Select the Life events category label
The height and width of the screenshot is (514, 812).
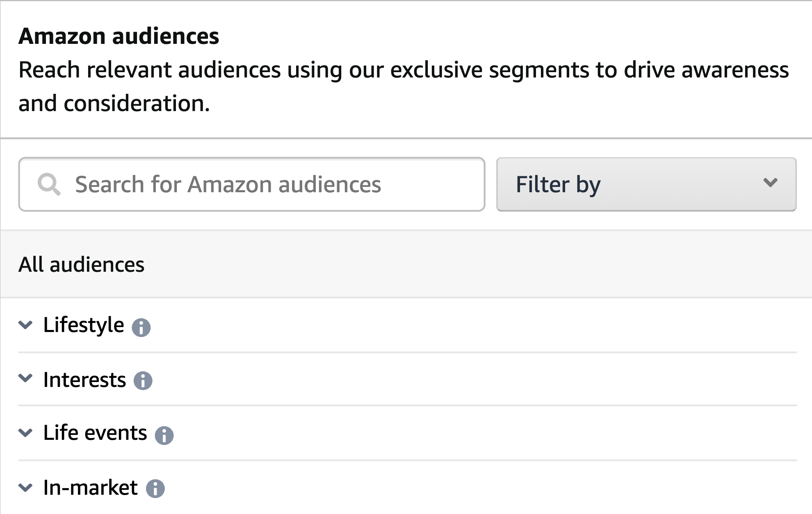pos(95,433)
